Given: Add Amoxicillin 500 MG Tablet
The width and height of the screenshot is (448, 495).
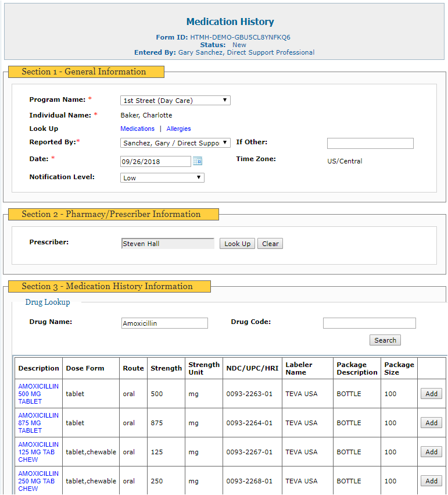Looking at the screenshot, I should coord(431,394).
